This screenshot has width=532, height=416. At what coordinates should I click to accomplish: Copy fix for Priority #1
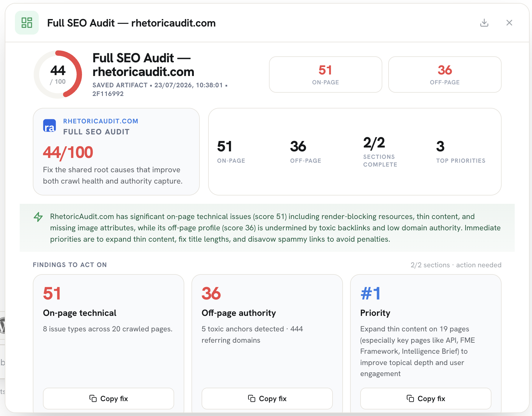[x=426, y=398]
